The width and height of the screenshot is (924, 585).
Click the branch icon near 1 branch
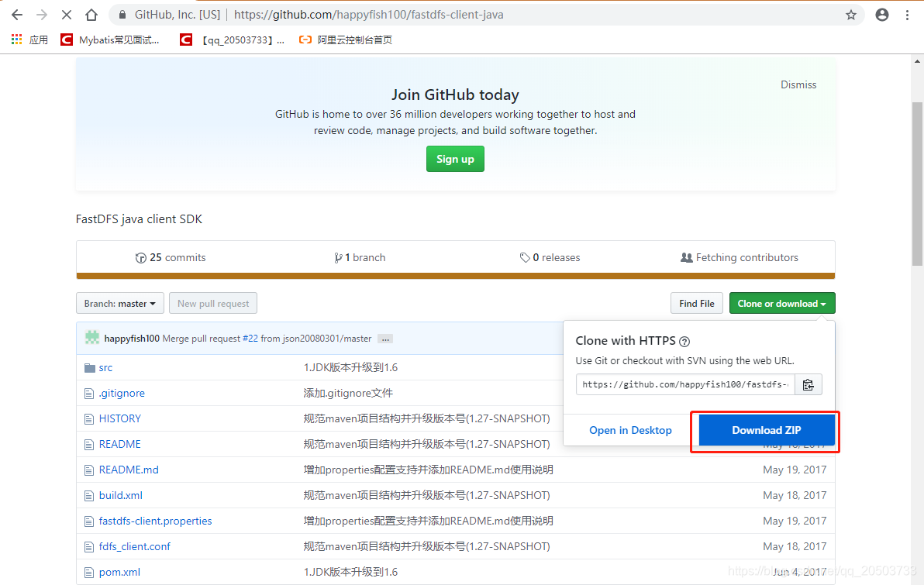coord(338,257)
